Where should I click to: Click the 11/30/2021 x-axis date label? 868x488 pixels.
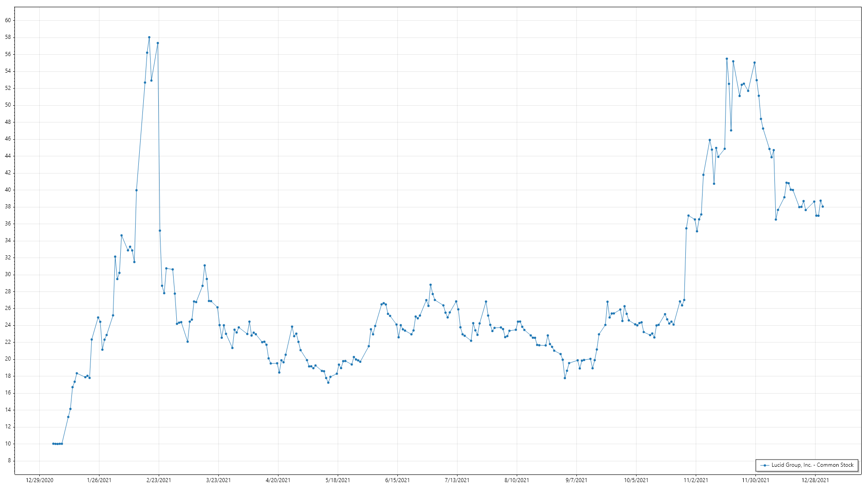(755, 480)
